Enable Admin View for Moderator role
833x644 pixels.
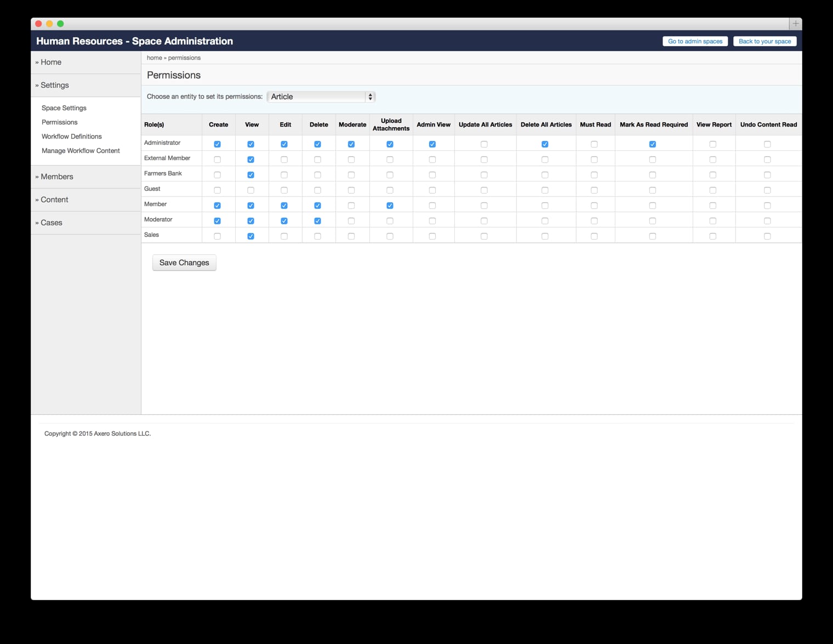(x=432, y=221)
